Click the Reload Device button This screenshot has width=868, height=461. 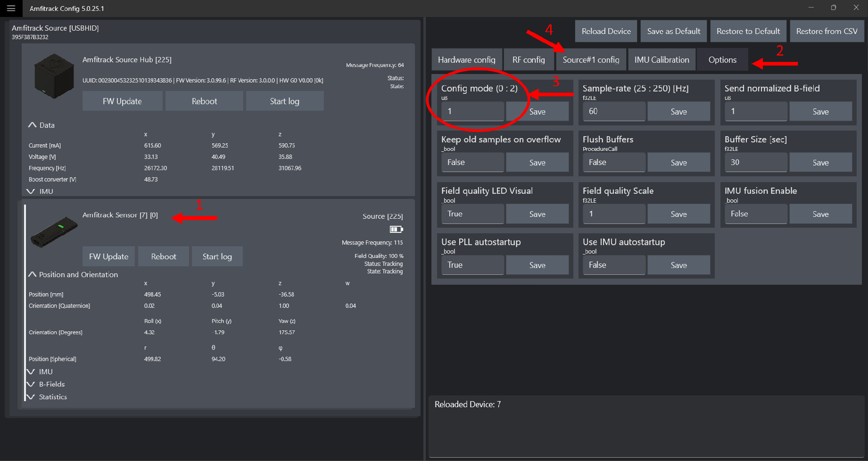tap(606, 31)
